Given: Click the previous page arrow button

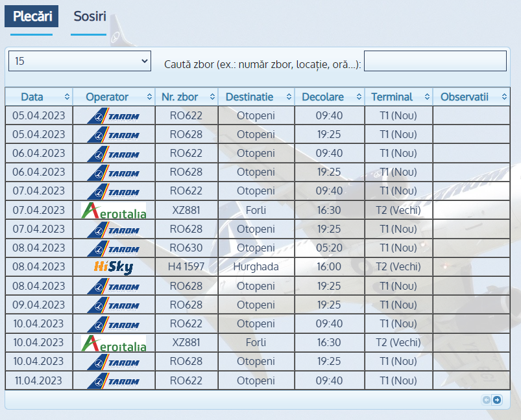Looking at the screenshot, I should point(486,400).
